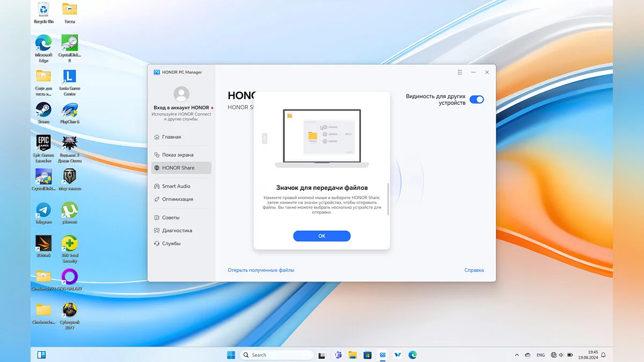Click HONOR PC Manager taskbar icon
644x362 pixels.
coord(383,354)
